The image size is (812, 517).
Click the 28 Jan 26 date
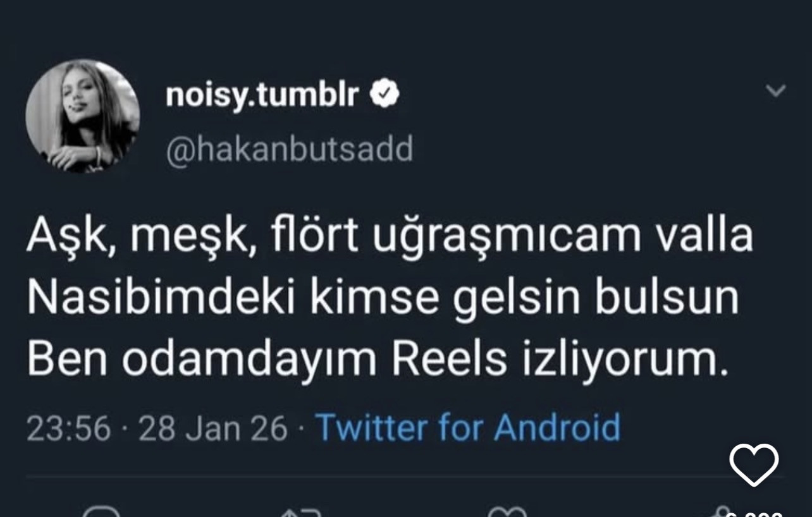point(212,428)
